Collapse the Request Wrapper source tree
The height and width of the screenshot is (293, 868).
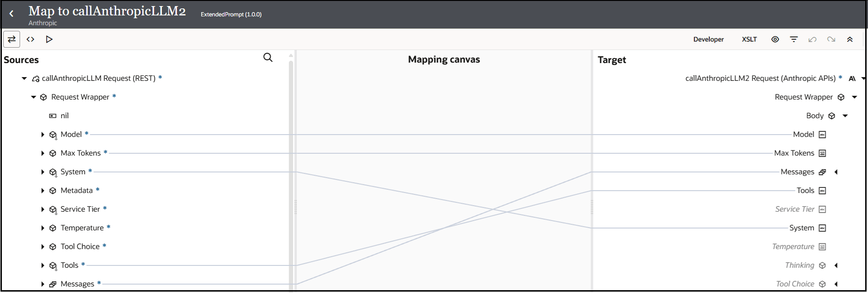pos(33,97)
